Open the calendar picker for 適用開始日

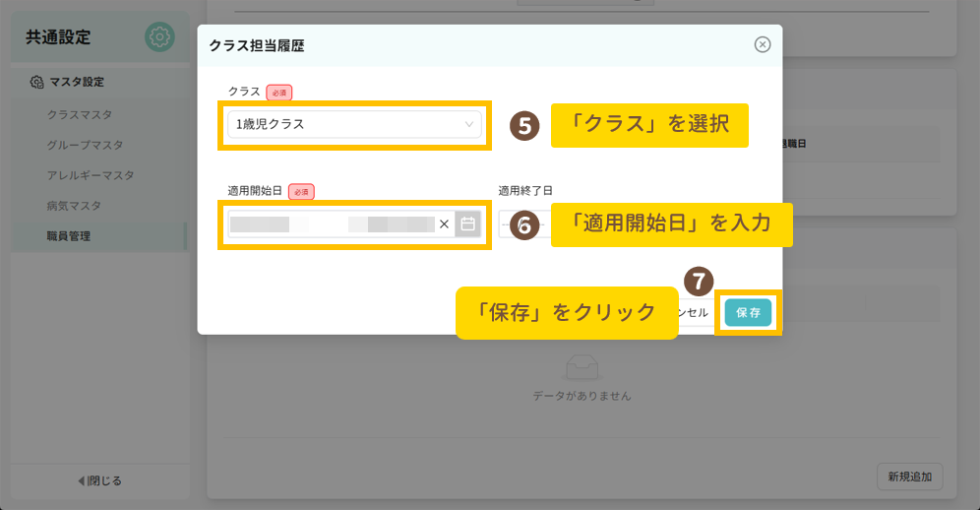(468, 224)
